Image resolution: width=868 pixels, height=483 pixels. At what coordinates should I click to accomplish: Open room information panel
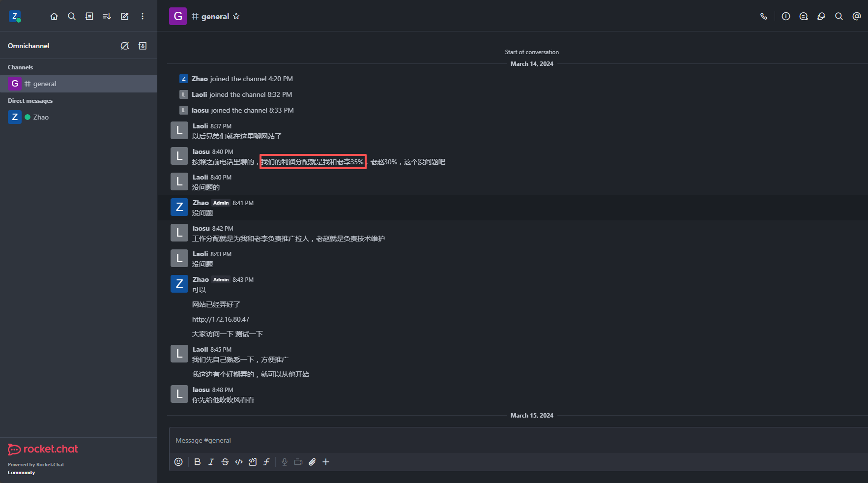coord(786,16)
